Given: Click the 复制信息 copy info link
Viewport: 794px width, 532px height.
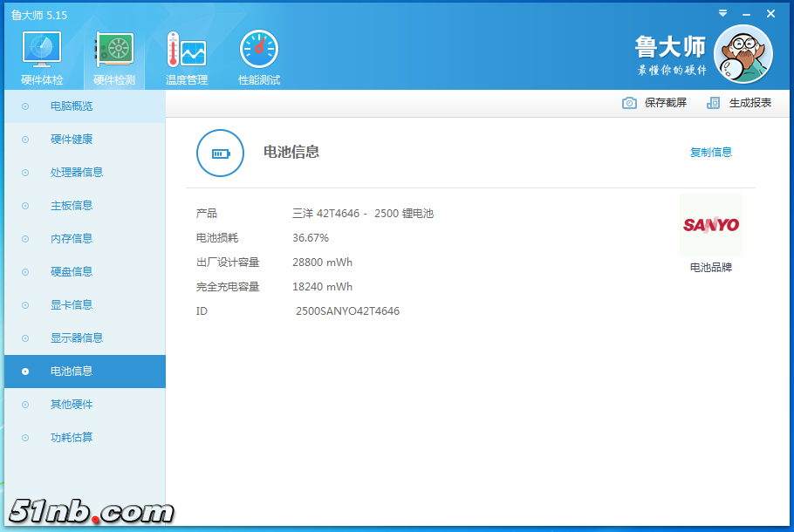Looking at the screenshot, I should click(x=710, y=153).
